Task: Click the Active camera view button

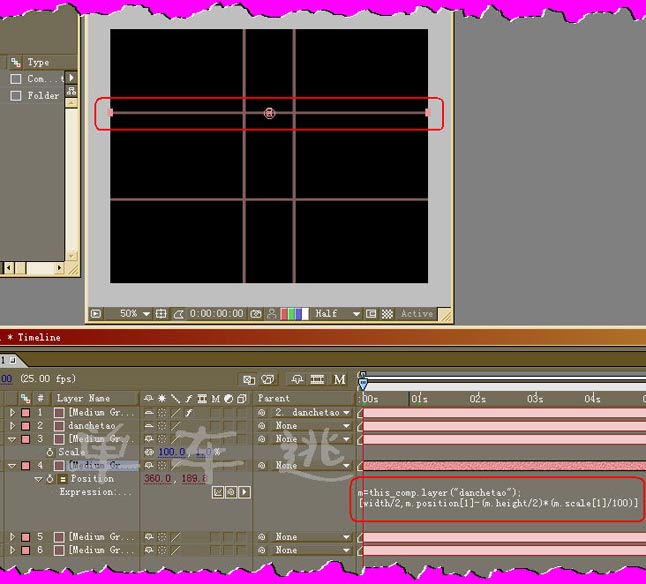Action: (x=417, y=314)
